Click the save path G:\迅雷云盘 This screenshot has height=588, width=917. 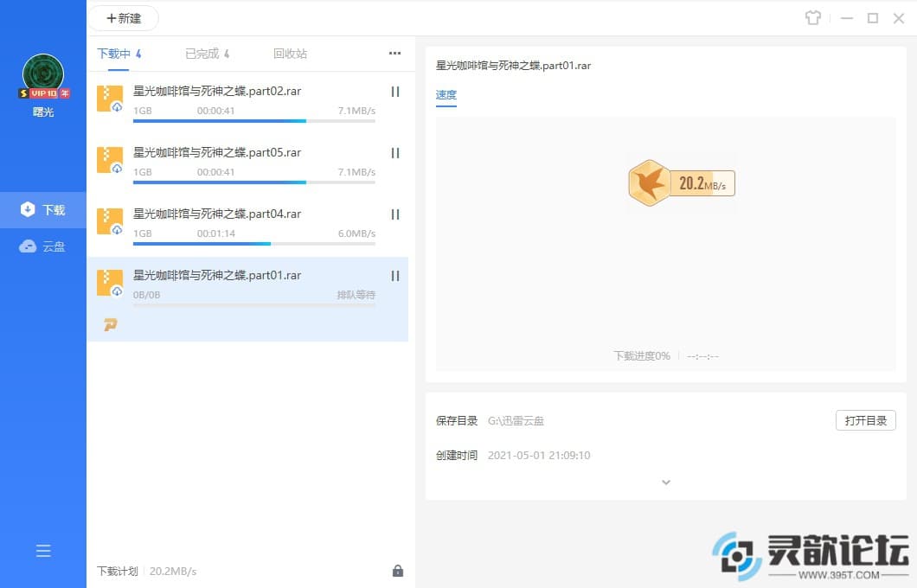tap(516, 421)
